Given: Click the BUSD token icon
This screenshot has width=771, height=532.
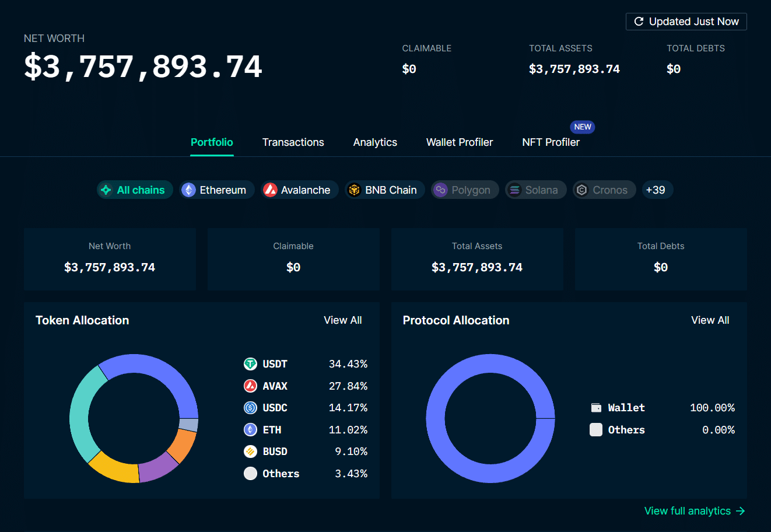Looking at the screenshot, I should (x=250, y=452).
